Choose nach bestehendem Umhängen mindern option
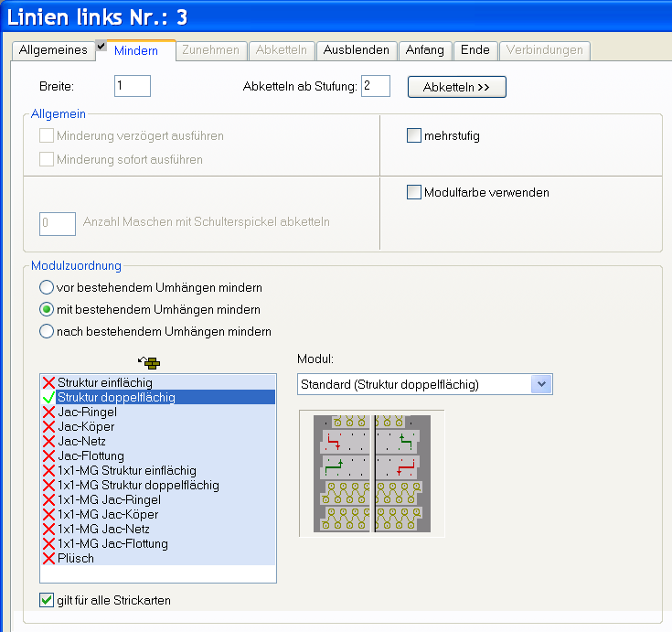Viewport: 672px width, 632px height. [x=47, y=331]
